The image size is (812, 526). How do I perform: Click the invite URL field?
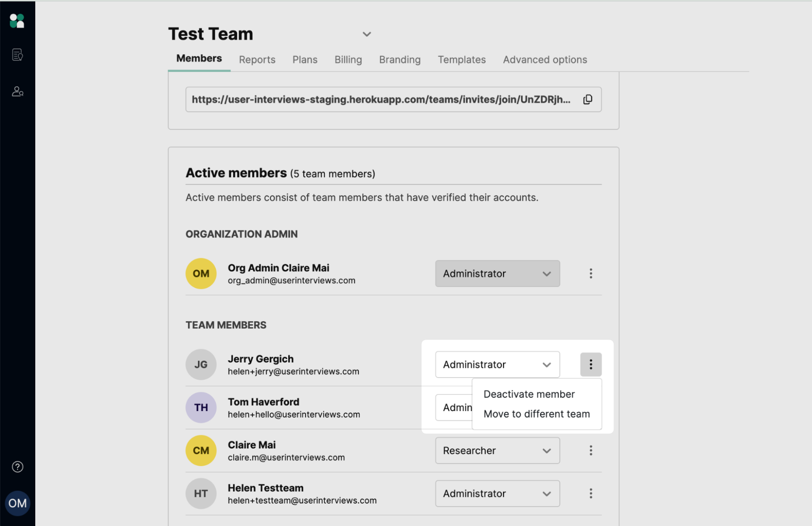[x=393, y=100]
